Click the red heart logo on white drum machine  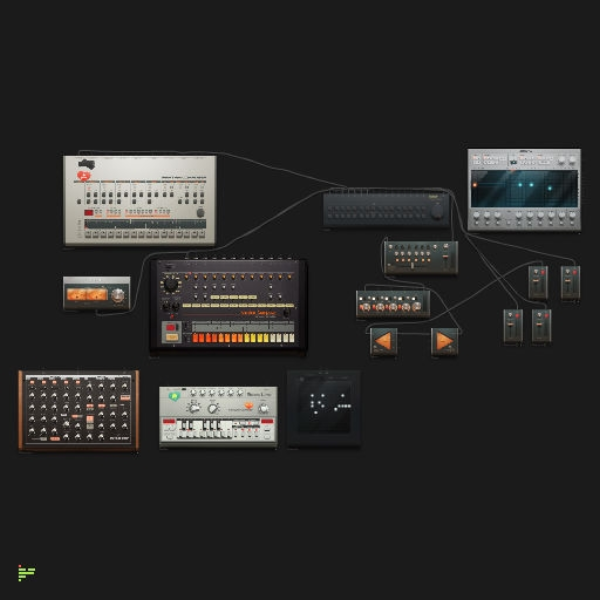click(83, 176)
